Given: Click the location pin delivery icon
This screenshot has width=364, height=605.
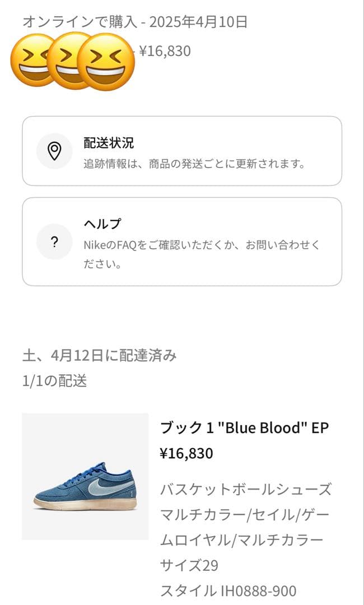Looking at the screenshot, I should click(x=54, y=150).
